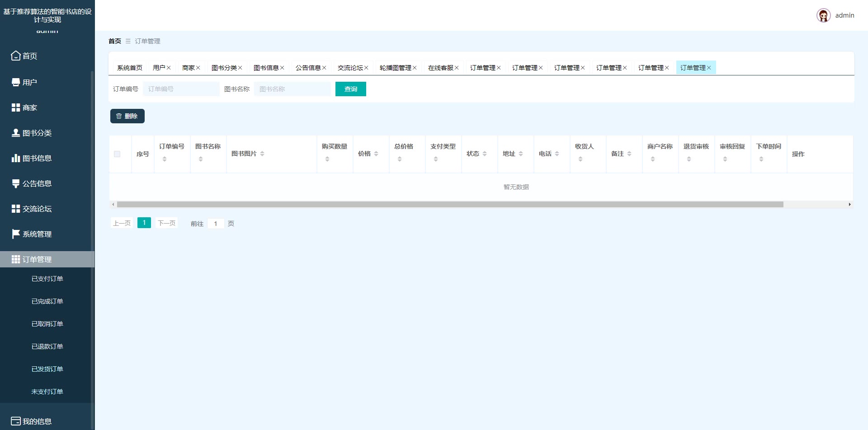
Task: Sort by 支付类型 column
Action: click(x=436, y=159)
